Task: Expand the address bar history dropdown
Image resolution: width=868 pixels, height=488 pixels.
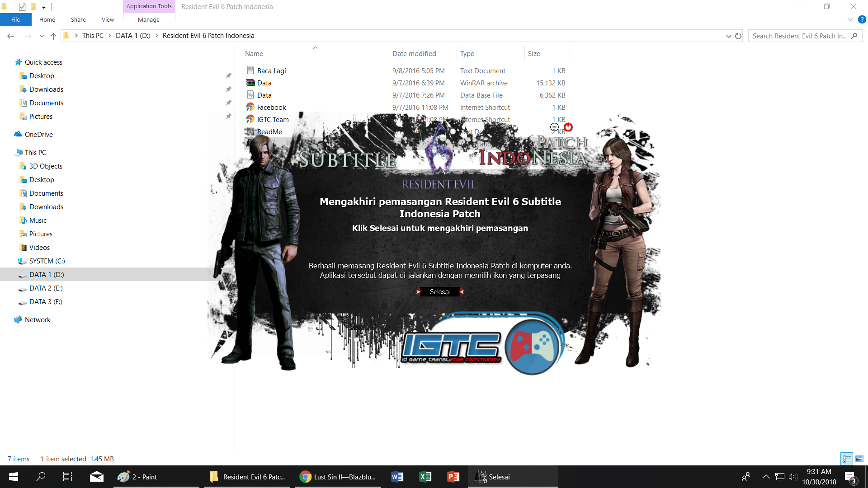Action: (x=728, y=36)
